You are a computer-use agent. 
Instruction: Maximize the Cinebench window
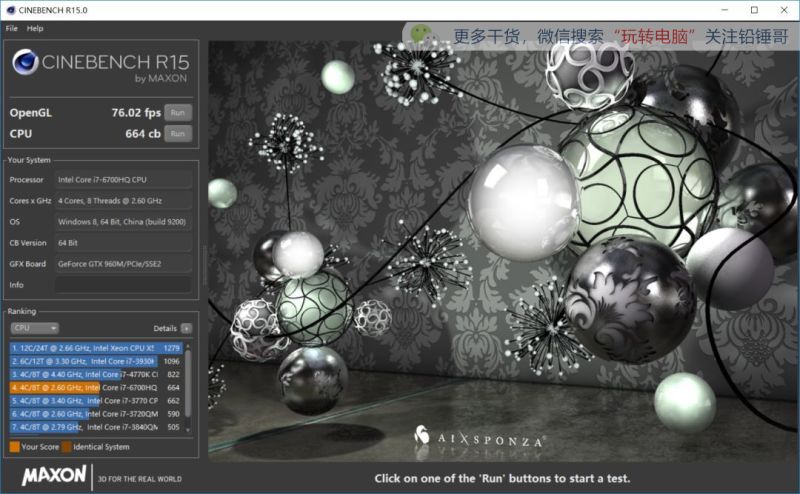[754, 10]
